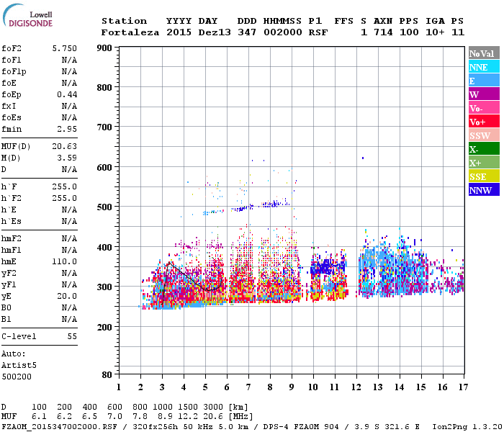This screenshot has height=432, width=504.
Task: Click the 500200 version number
Action: 17,377
